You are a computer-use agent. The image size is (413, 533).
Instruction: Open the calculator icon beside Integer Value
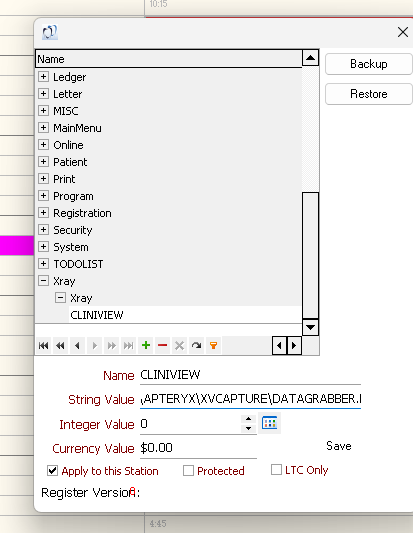270,423
